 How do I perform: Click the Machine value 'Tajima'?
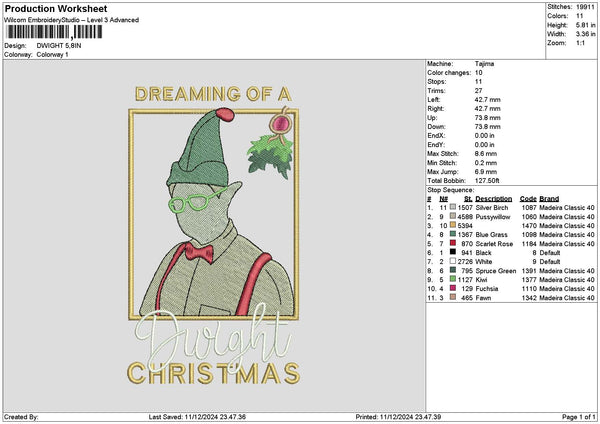click(484, 64)
